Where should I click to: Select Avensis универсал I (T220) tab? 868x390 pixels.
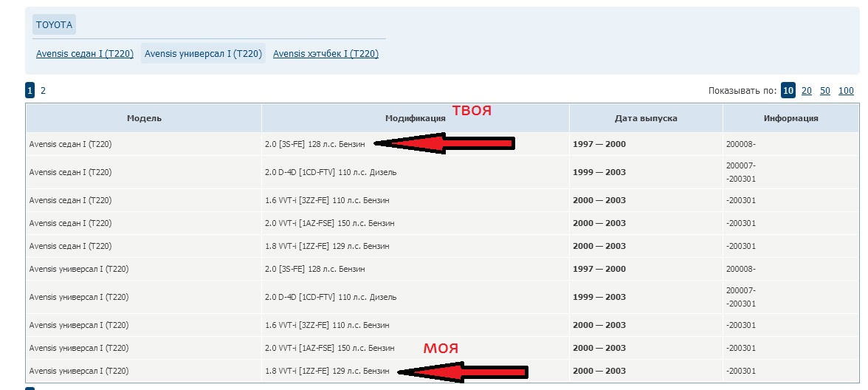[203, 54]
